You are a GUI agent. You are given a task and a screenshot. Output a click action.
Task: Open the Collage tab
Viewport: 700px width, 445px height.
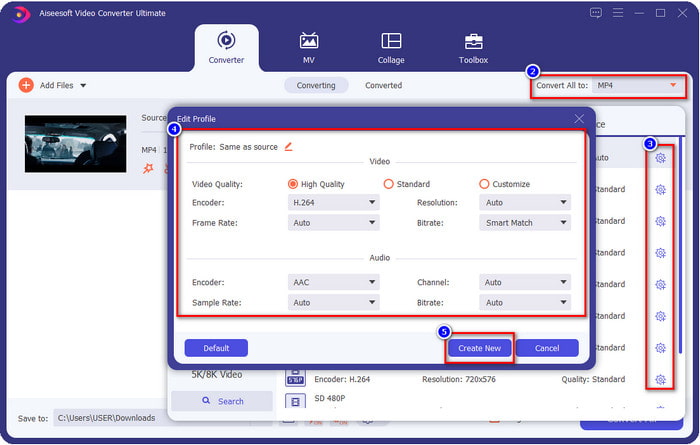pos(391,48)
